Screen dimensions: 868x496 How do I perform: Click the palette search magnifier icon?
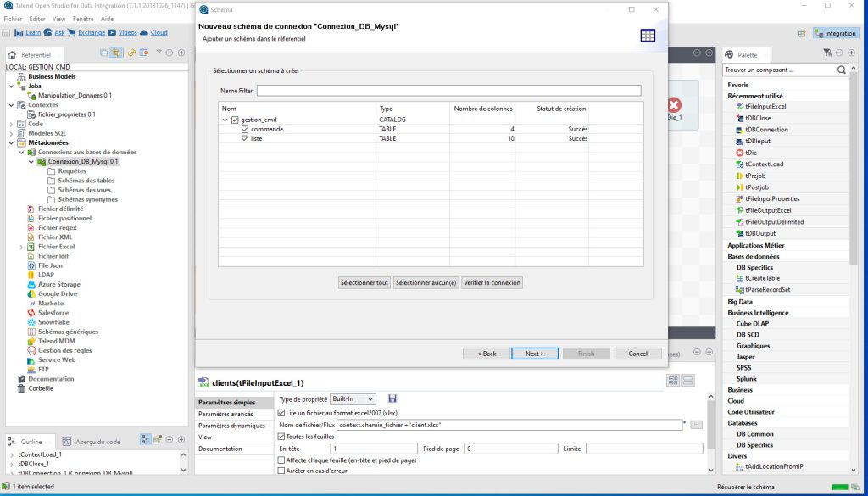coord(842,70)
